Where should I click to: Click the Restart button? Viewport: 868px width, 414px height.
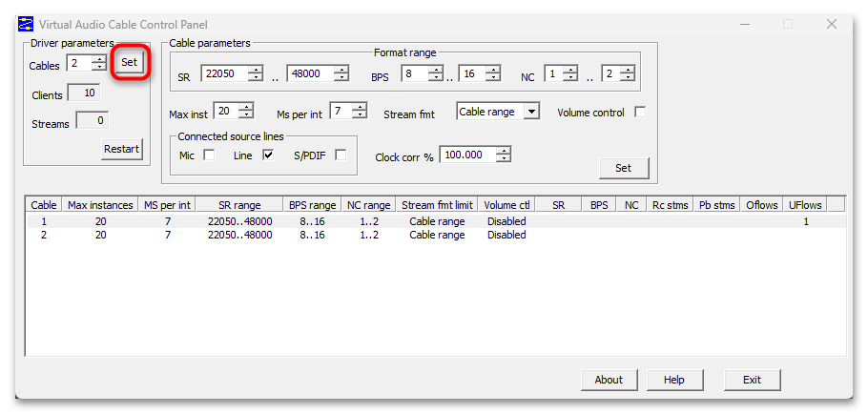(x=122, y=150)
